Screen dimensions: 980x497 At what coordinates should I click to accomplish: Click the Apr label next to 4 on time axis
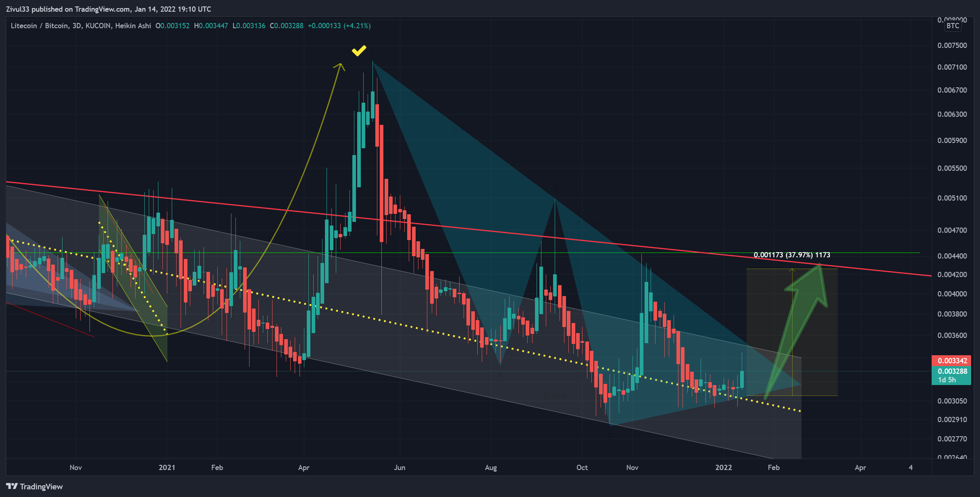[x=860, y=468]
